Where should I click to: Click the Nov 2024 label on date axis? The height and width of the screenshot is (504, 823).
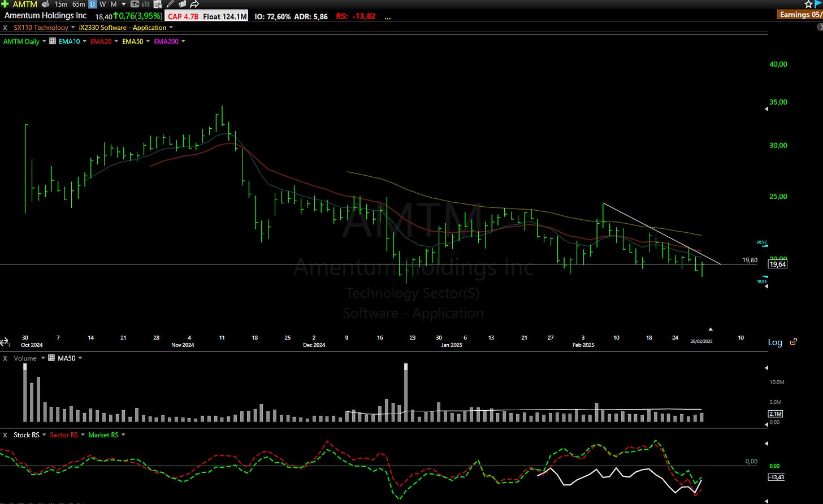point(183,345)
